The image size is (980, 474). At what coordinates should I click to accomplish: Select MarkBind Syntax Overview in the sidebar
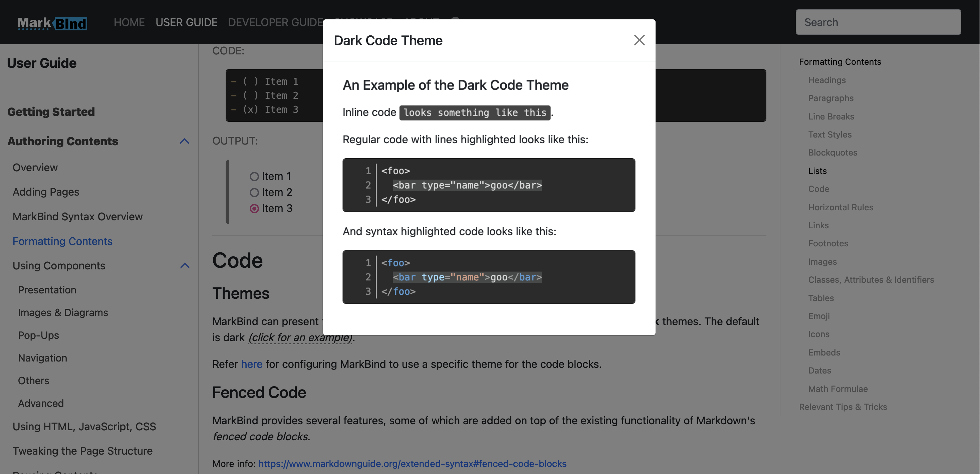(x=77, y=216)
